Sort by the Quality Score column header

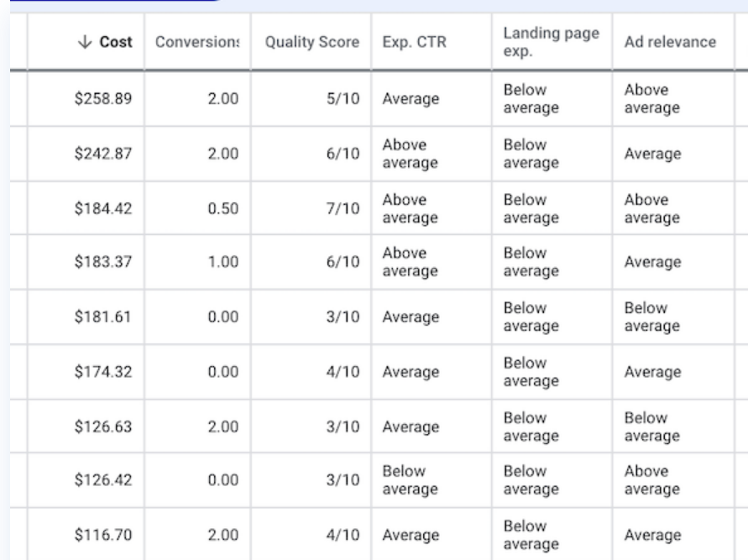(x=312, y=42)
